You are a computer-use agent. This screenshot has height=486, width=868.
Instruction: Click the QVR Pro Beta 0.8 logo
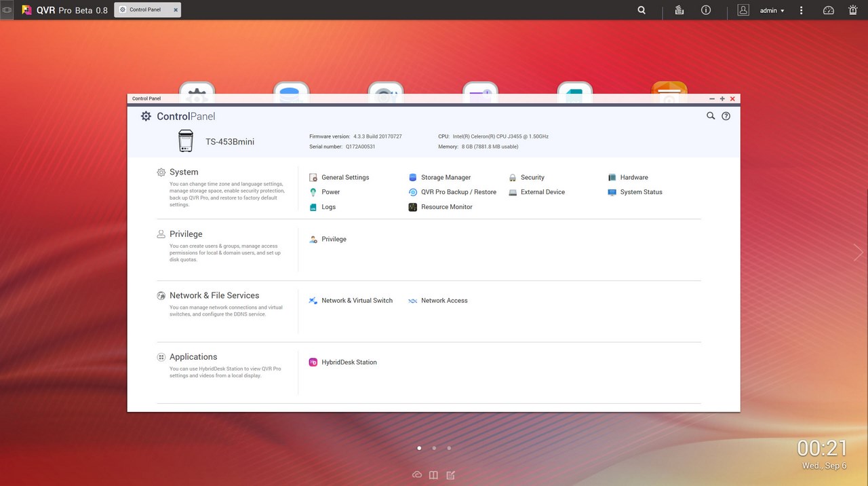pos(64,10)
